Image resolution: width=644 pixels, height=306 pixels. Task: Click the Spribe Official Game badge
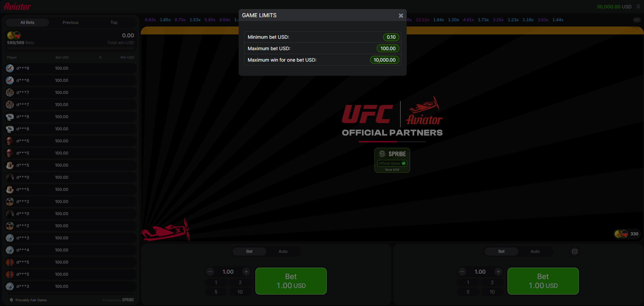pyautogui.click(x=392, y=160)
